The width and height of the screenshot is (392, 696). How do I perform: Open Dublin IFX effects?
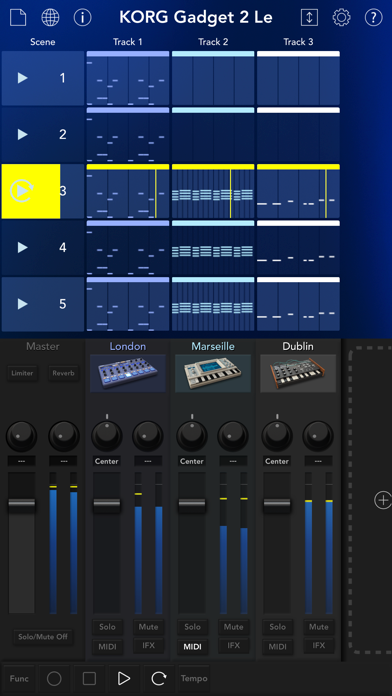point(319,645)
